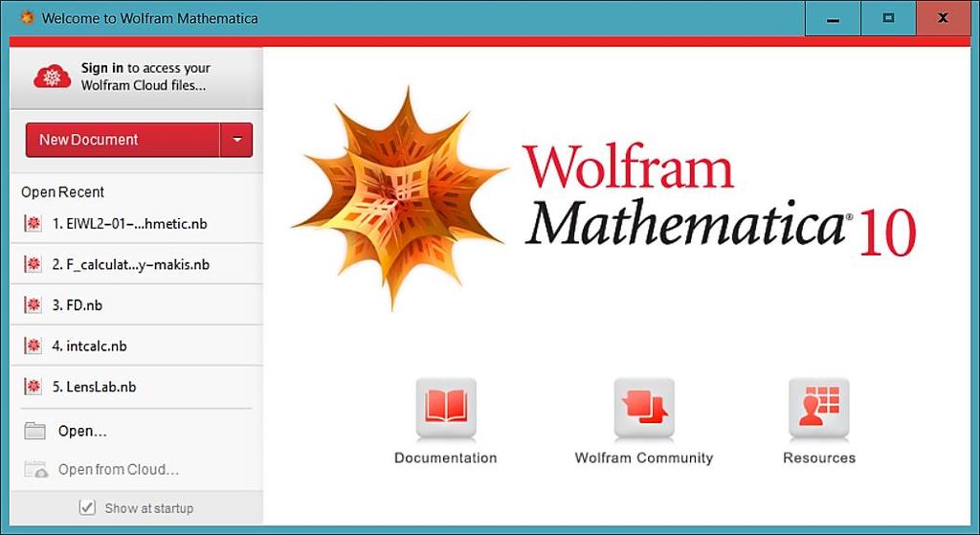This screenshot has width=980, height=535.
Task: Click the Mathematica spikey icon in title bar
Action: click(27, 17)
